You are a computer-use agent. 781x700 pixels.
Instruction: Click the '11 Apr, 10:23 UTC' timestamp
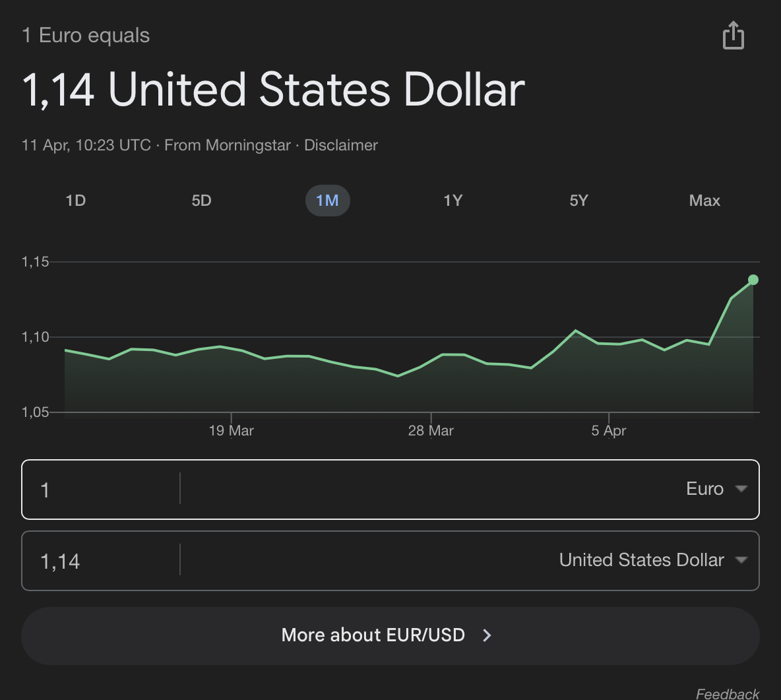[86, 145]
